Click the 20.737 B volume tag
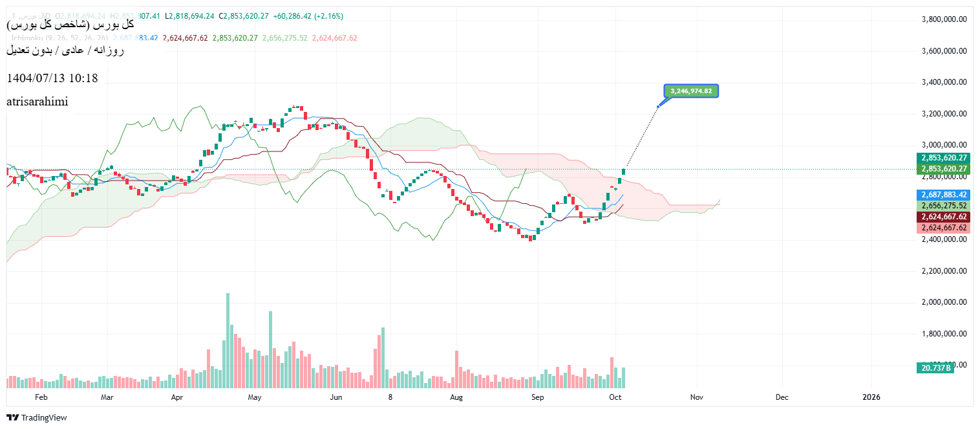The height and width of the screenshot is (429, 980). 935,368
